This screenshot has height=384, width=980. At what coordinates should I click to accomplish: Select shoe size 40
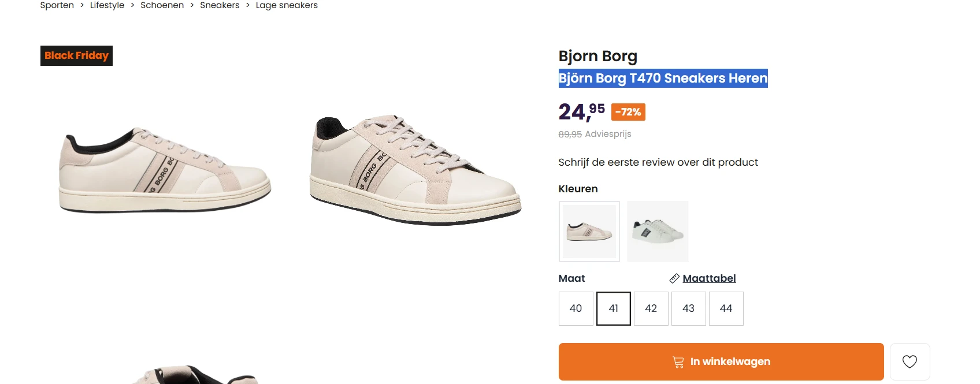[x=576, y=308]
